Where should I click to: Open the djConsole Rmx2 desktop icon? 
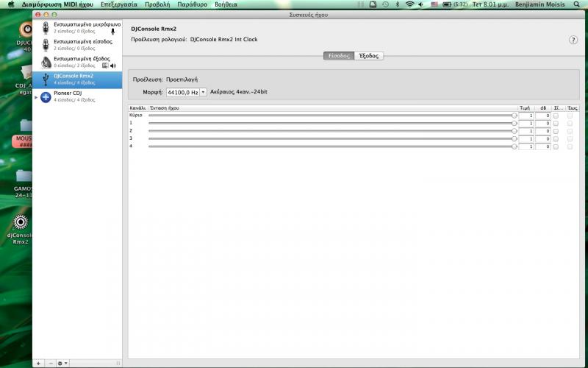pos(21,222)
